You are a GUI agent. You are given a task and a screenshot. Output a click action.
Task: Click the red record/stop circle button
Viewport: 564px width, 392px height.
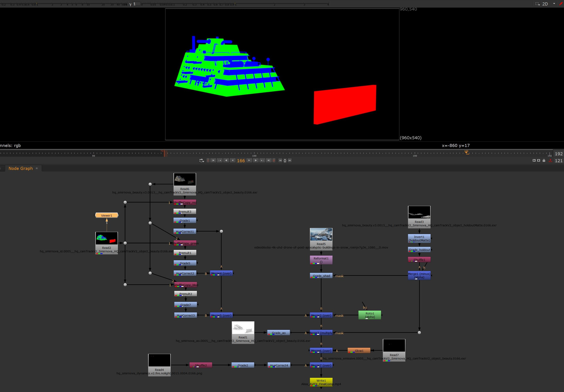[274, 160]
